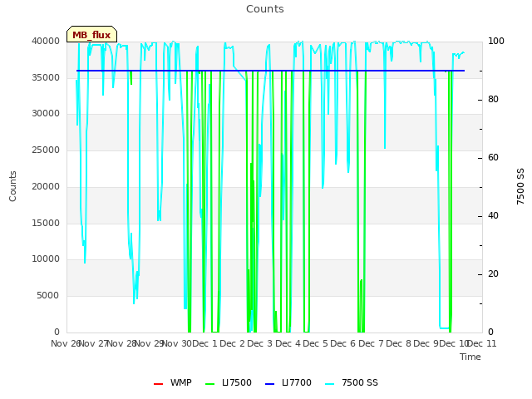Click the Dec 4 x-axis label
The height and width of the screenshot is (399, 532).
[x=288, y=343]
